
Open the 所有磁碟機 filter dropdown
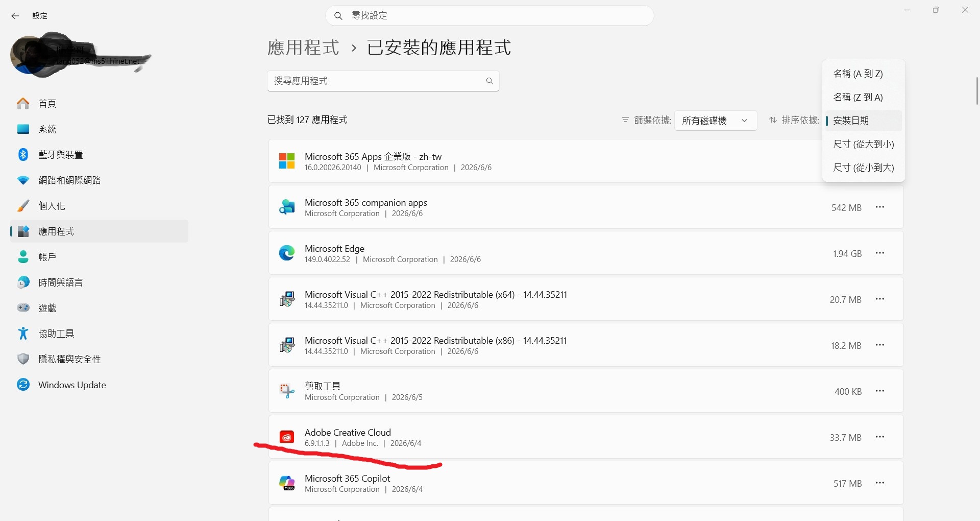click(x=716, y=121)
